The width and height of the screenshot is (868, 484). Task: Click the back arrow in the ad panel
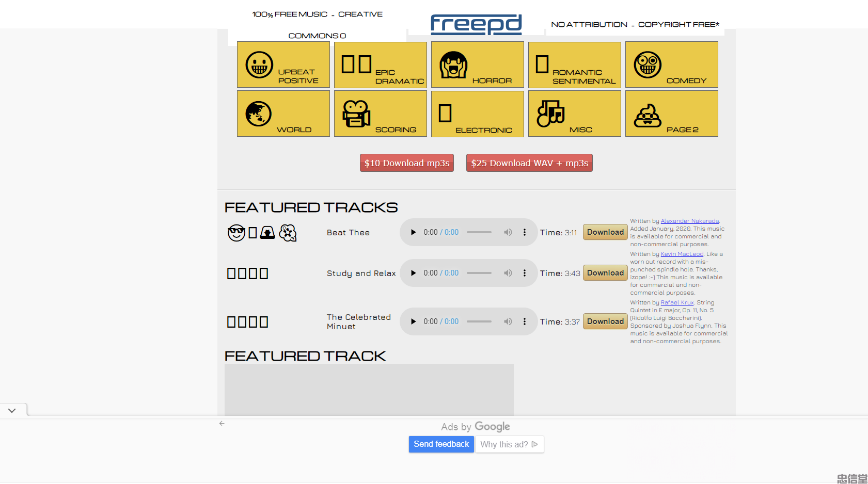point(222,424)
